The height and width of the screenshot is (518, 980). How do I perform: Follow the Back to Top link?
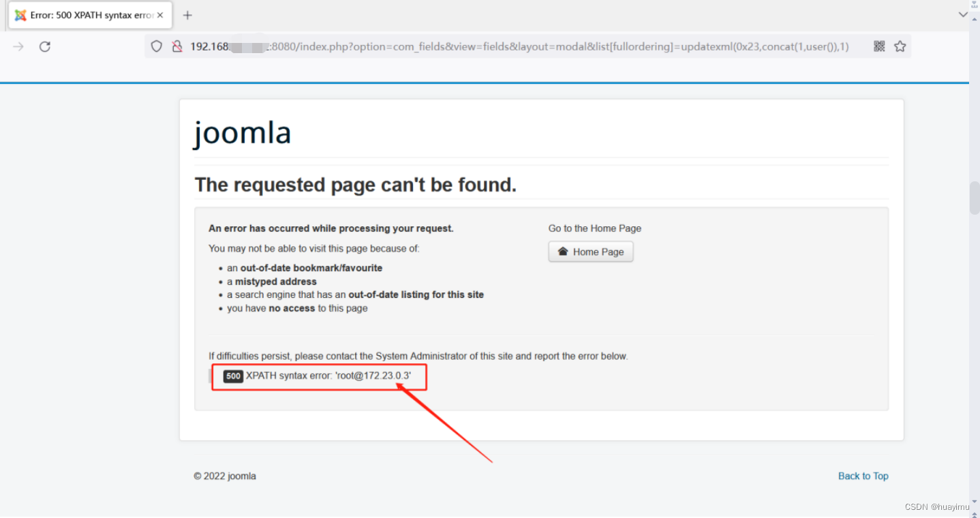pyautogui.click(x=863, y=476)
